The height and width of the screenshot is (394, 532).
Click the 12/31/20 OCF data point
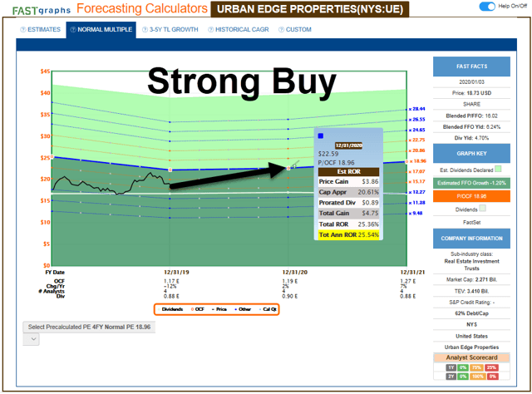pyautogui.click(x=288, y=169)
